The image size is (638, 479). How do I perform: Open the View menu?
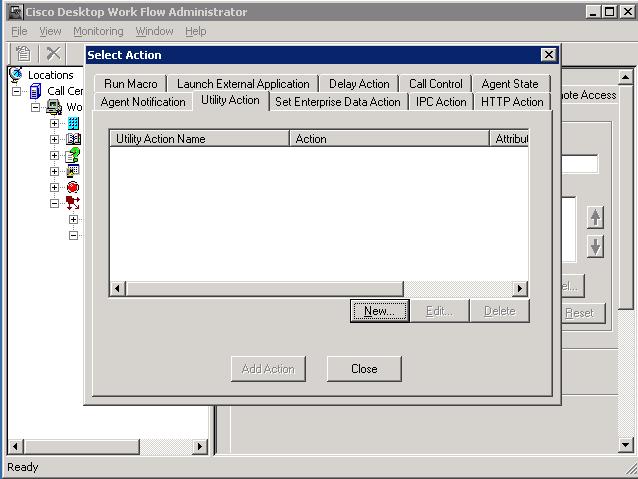coord(50,31)
